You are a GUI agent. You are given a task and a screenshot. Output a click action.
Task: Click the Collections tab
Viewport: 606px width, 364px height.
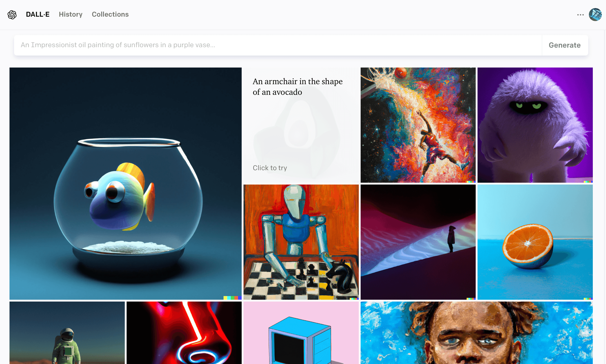110,14
